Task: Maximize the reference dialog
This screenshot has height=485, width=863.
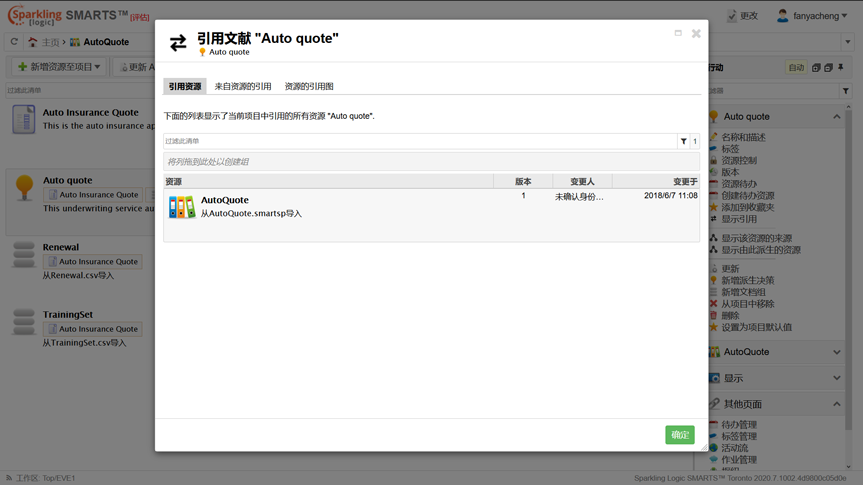Action: (x=678, y=33)
